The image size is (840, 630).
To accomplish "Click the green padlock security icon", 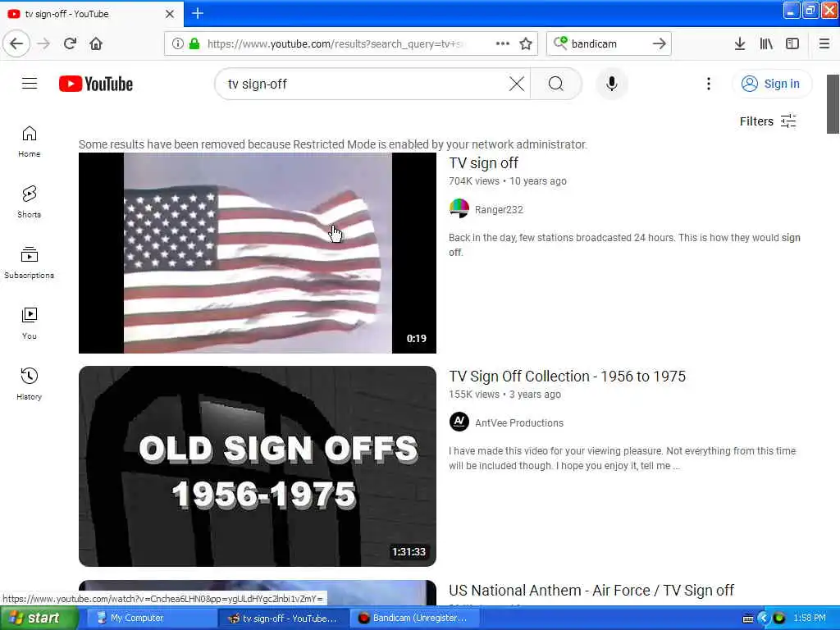I will 194,43.
